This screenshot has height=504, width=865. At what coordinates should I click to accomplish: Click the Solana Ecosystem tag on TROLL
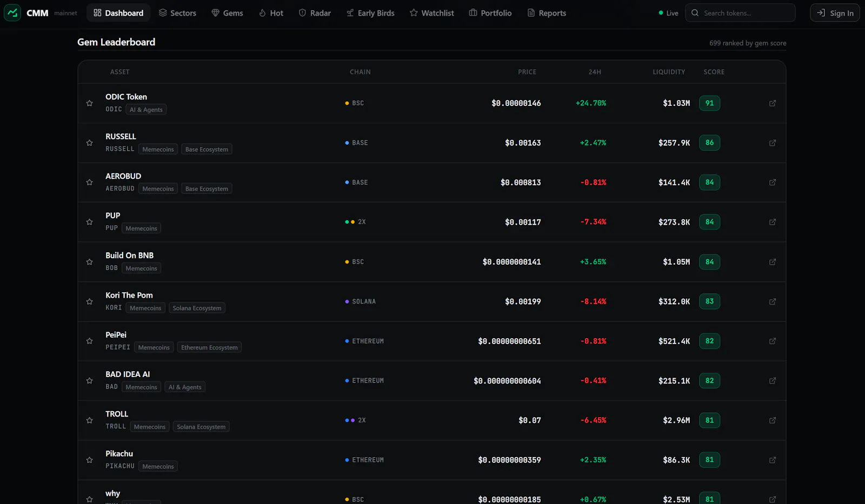(201, 427)
